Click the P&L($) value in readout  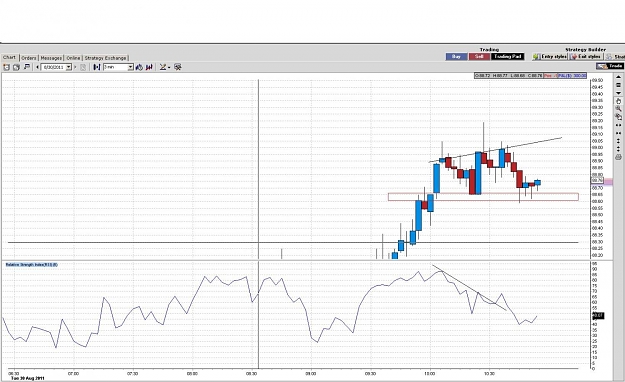572,76
